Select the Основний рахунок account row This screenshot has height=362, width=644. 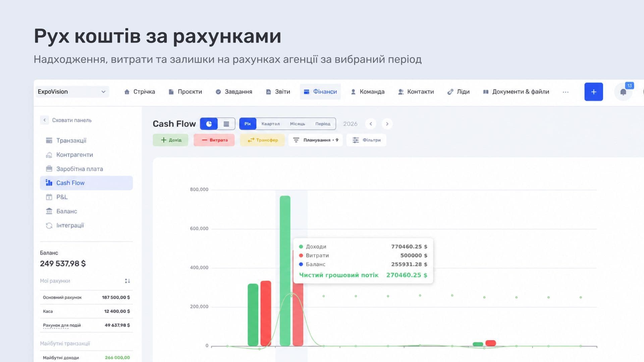coord(86,297)
